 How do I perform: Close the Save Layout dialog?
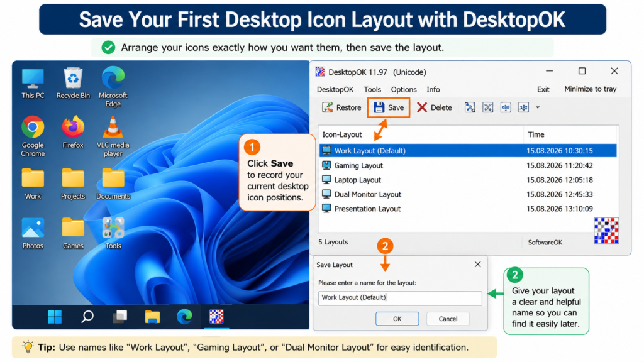(478, 265)
